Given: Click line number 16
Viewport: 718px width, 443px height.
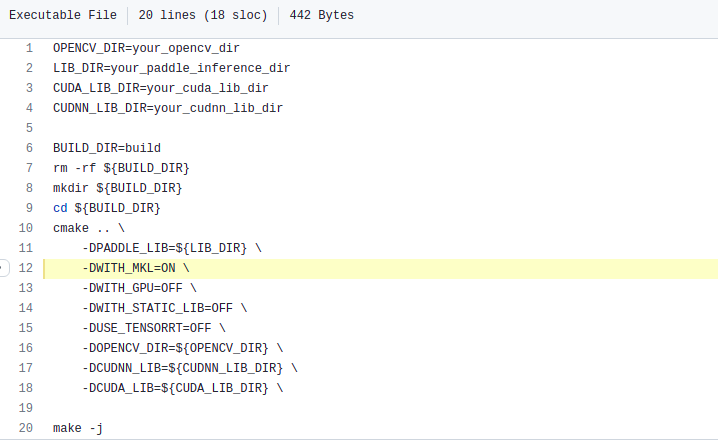Looking at the screenshot, I should pyautogui.click(x=26, y=348).
